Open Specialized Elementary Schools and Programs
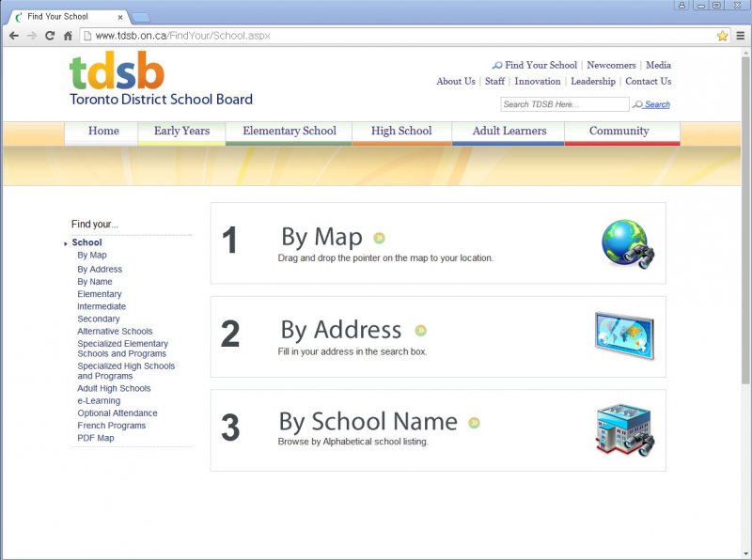 (x=123, y=349)
